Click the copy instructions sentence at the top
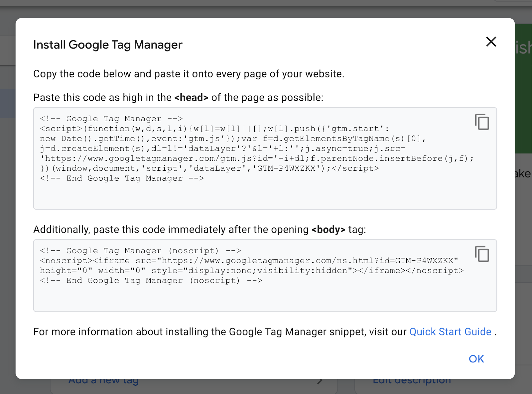This screenshot has width=532, height=394. pos(189,74)
